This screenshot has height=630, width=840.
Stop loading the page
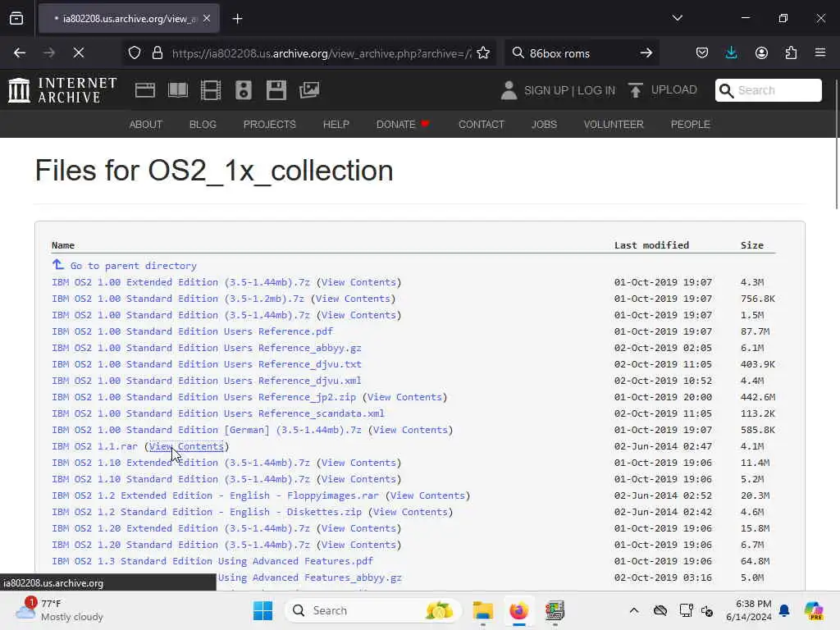pos(78,52)
